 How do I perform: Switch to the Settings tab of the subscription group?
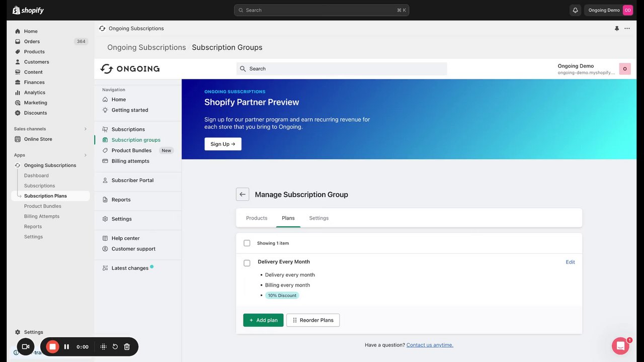(319, 218)
